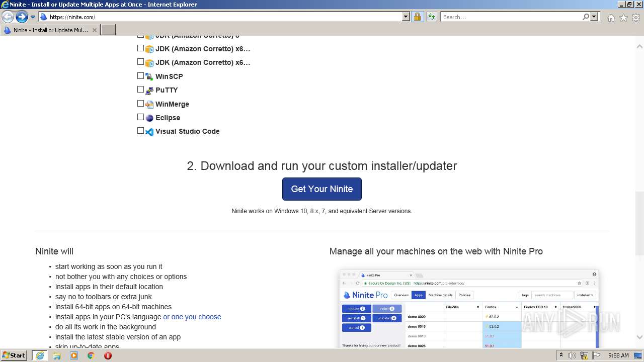Screen dimensions: 644x362
Task: Click the browser Forward arrow
Action: (22, 17)
